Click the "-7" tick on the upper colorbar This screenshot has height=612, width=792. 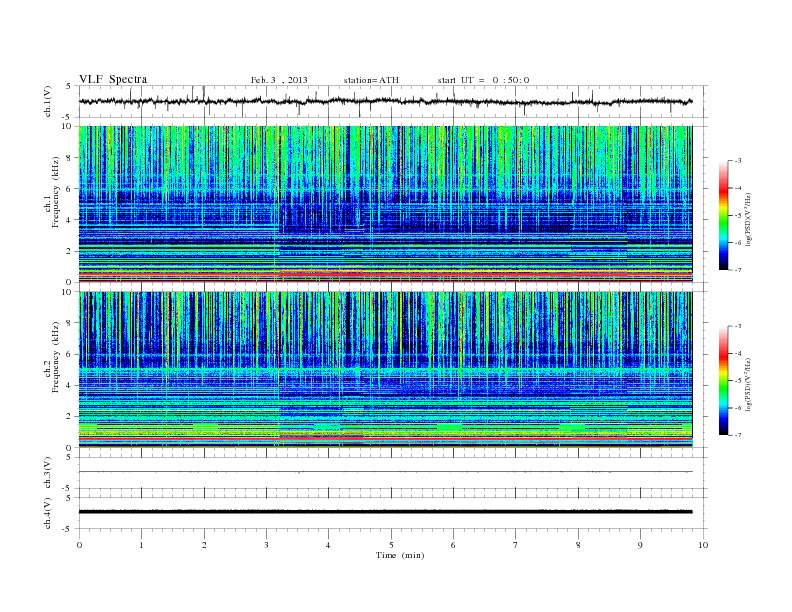pyautogui.click(x=738, y=270)
